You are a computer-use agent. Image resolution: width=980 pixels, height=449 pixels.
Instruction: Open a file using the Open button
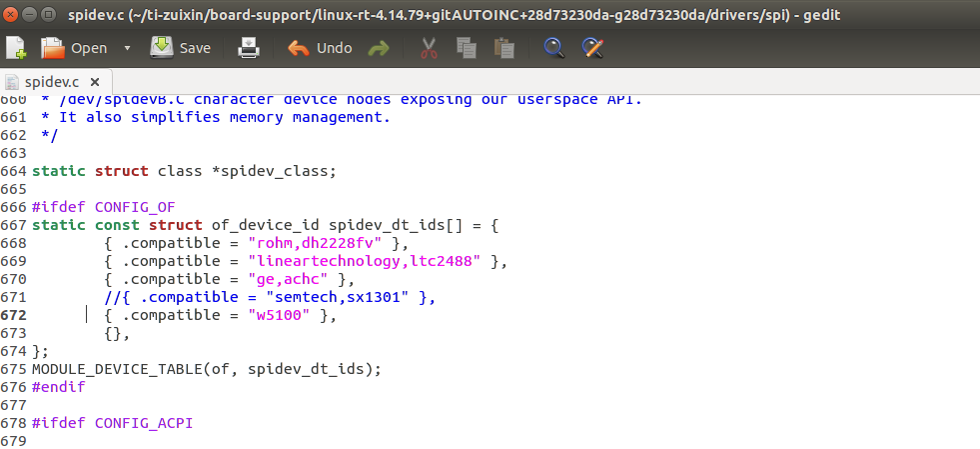tap(74, 48)
